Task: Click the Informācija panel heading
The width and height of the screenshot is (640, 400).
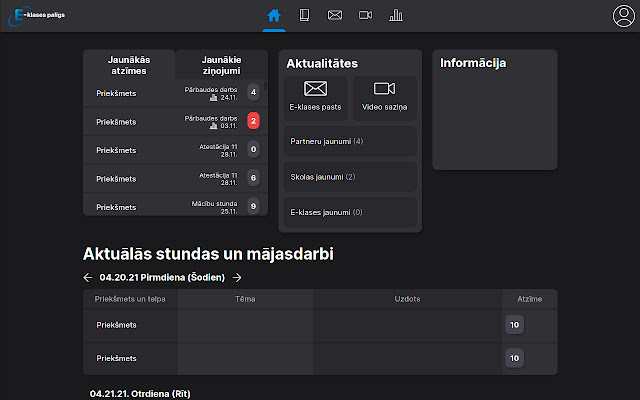Action: [x=473, y=63]
